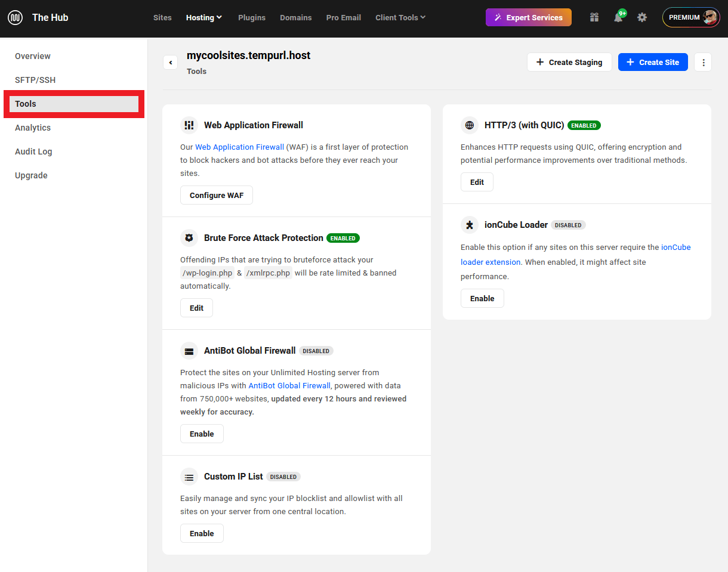Enable AntiBot Global Firewall
The height and width of the screenshot is (572, 728).
click(202, 434)
